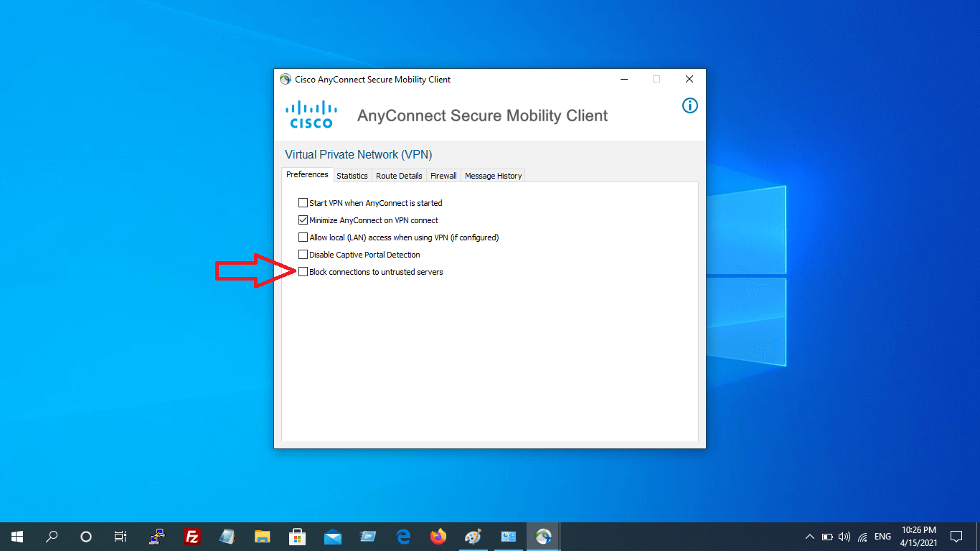Open the Microsoft Store taskbar icon

tap(297, 537)
